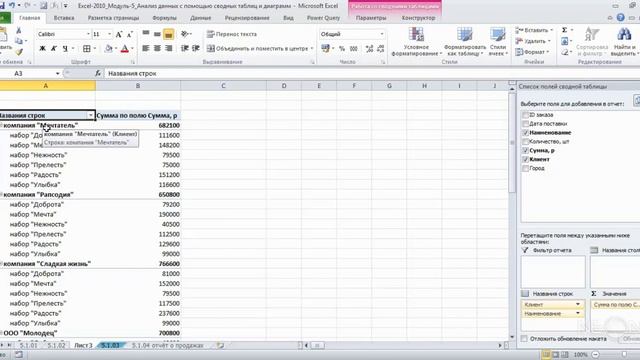The image size is (640, 360).
Task: Check the Количество, шт field
Action: tap(526, 142)
